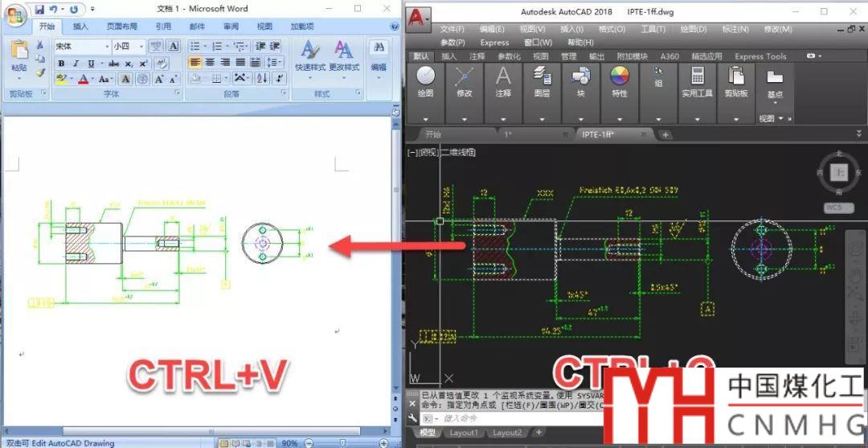Toggle Show/Hide paragraph marks
Screen dimensions: 868x448
[x=280, y=79]
